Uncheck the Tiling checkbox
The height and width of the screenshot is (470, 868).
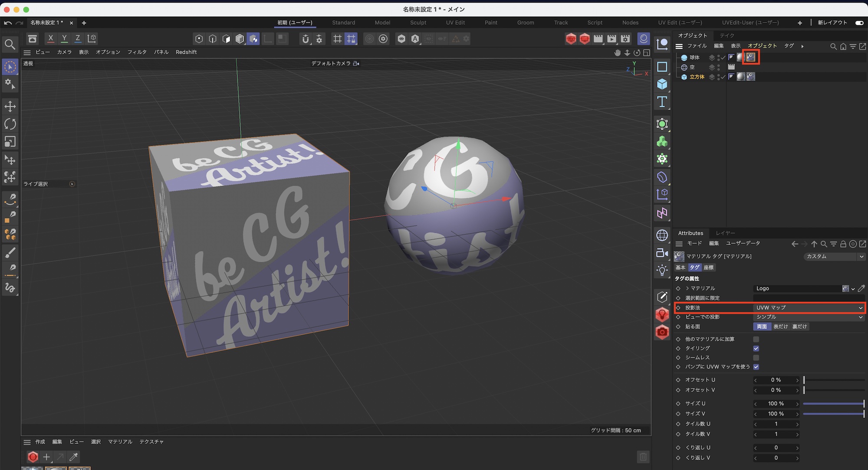click(x=756, y=349)
